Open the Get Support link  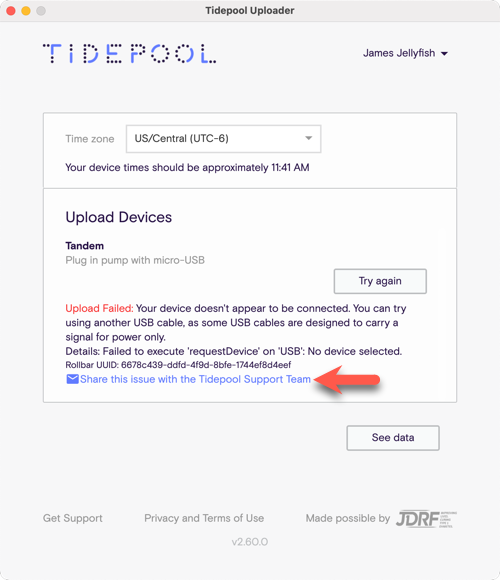[73, 518]
